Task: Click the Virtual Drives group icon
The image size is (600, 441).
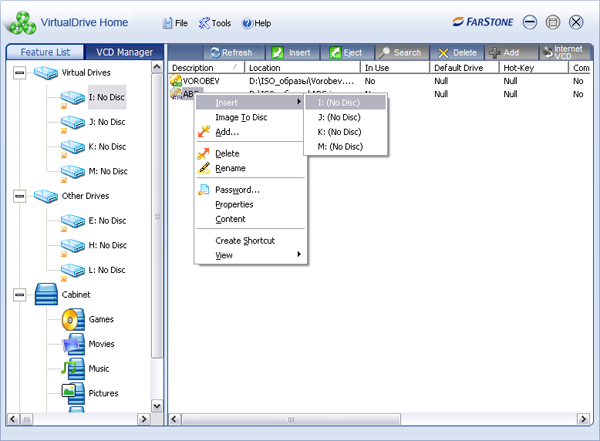Action: point(46,73)
